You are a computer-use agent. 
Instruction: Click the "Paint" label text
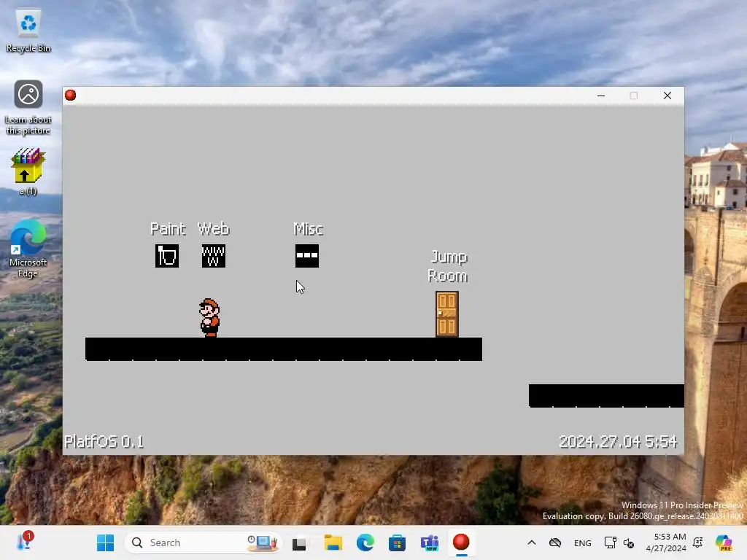point(168,229)
